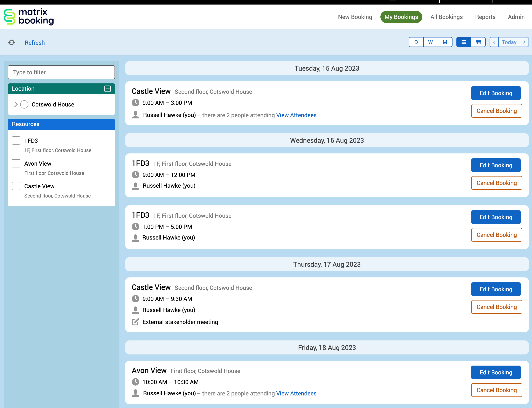This screenshot has height=408, width=532.
Task: Open the Reports menu item
Action: (x=485, y=17)
